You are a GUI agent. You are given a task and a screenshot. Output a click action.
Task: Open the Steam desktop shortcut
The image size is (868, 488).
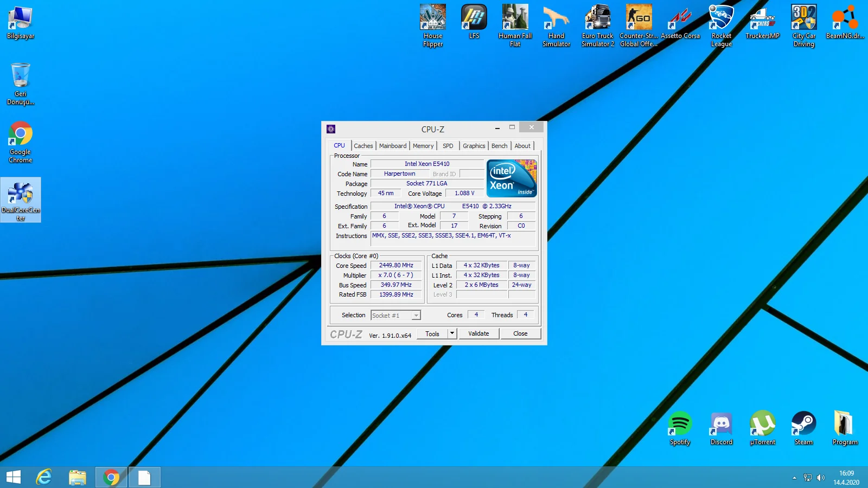click(803, 424)
